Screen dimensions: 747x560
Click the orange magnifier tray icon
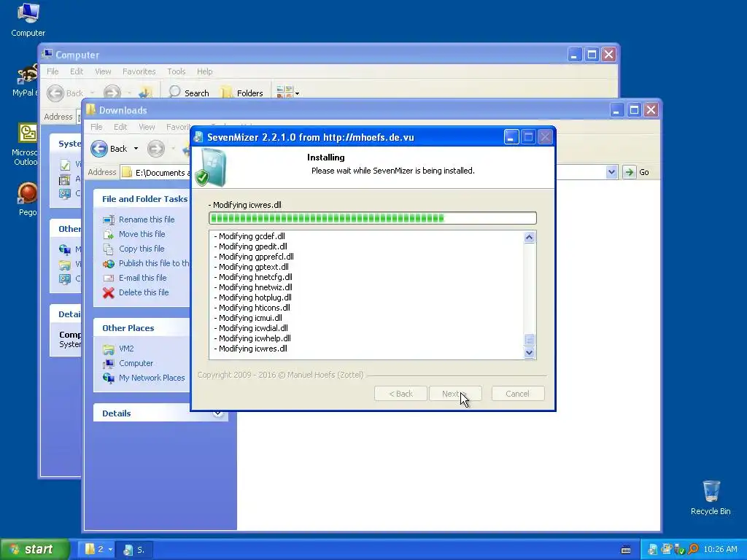pos(693,549)
